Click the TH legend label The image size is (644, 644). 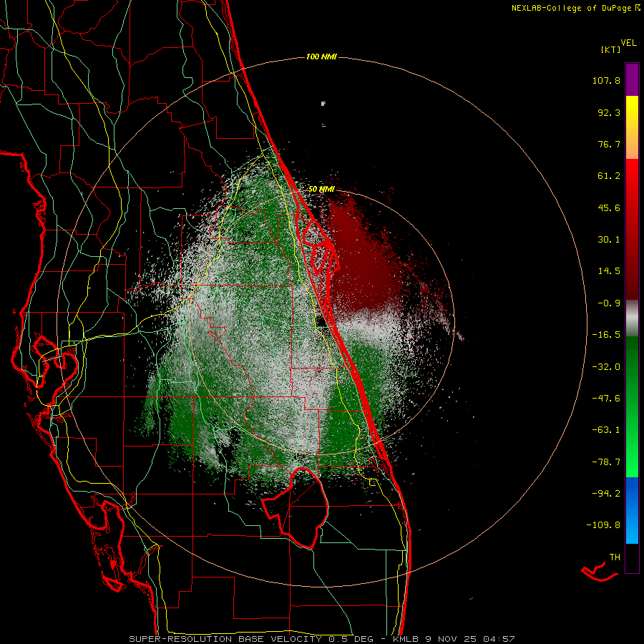pyautogui.click(x=615, y=557)
